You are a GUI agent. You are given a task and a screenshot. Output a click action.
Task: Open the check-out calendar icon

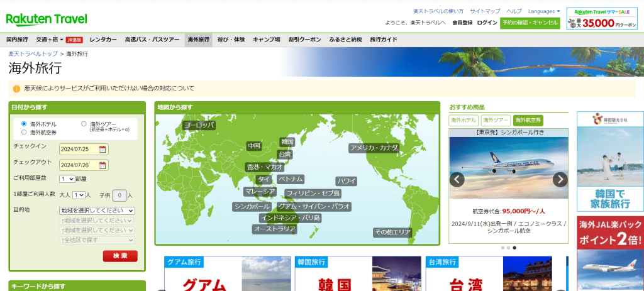tap(103, 165)
